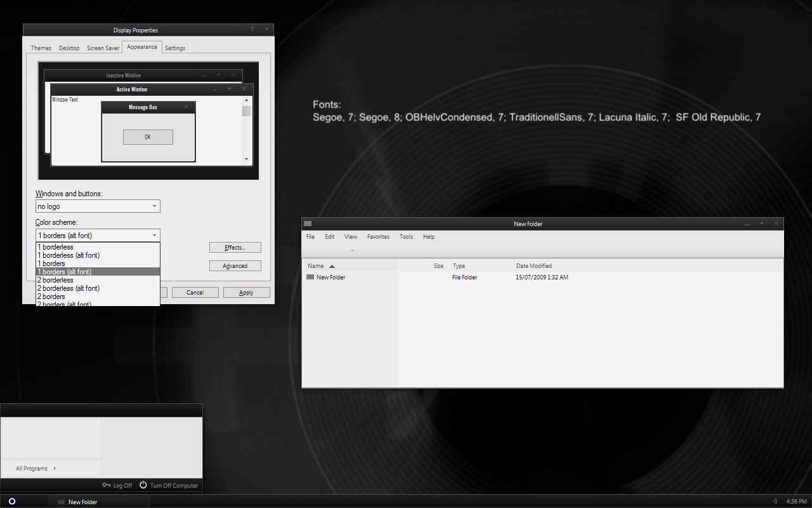Click the 15/07/2009 1:32 AM date cell

click(542, 277)
